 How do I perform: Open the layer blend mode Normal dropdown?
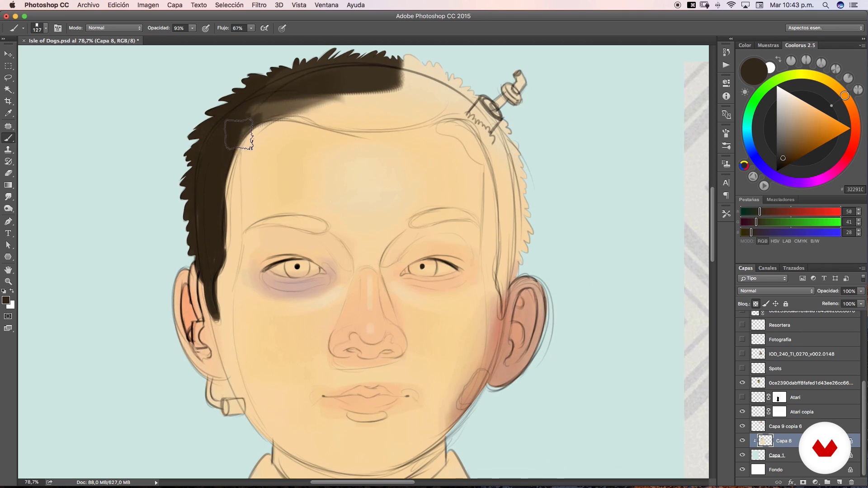tap(776, 291)
